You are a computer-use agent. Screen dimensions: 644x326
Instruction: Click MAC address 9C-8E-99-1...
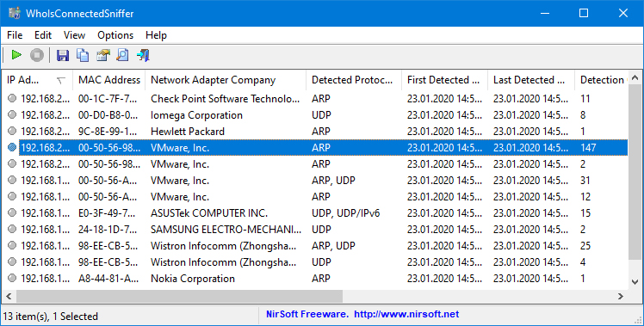(108, 132)
